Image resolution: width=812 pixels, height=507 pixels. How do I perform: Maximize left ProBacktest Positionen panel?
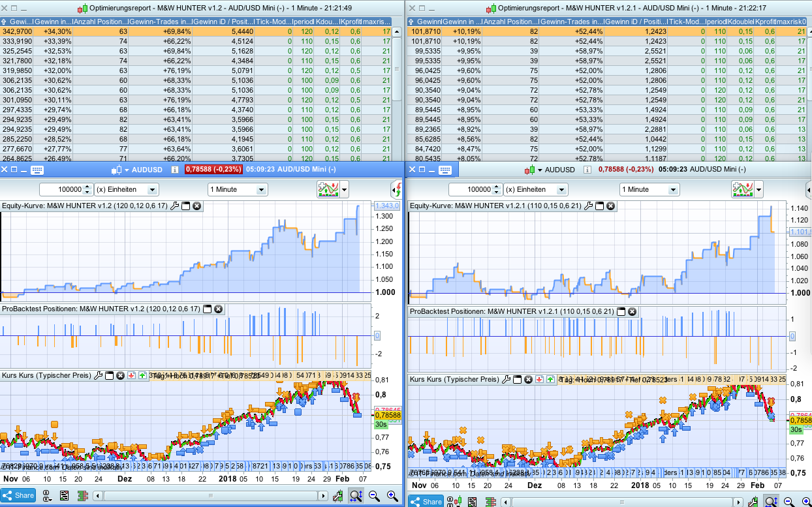[207, 309]
